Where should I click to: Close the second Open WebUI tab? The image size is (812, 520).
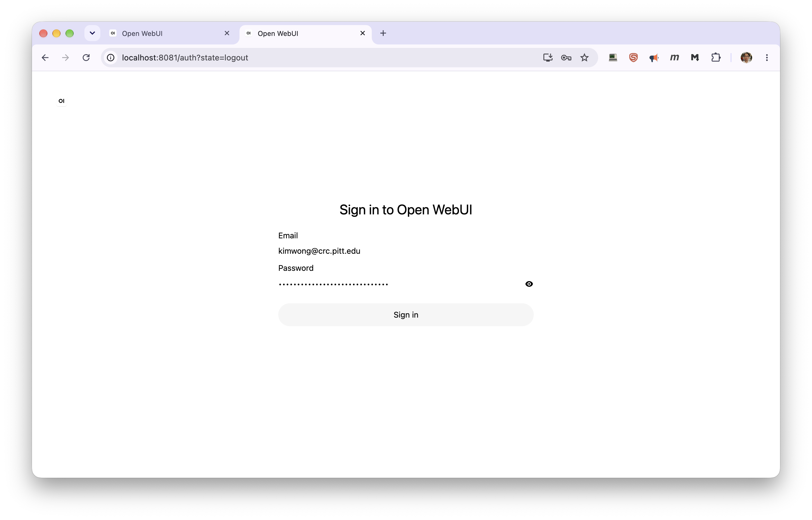point(363,33)
